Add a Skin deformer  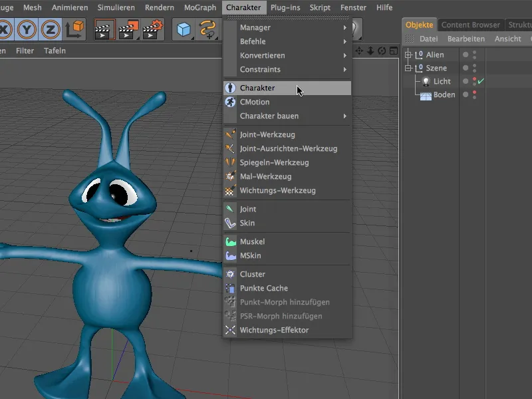[x=287, y=223]
